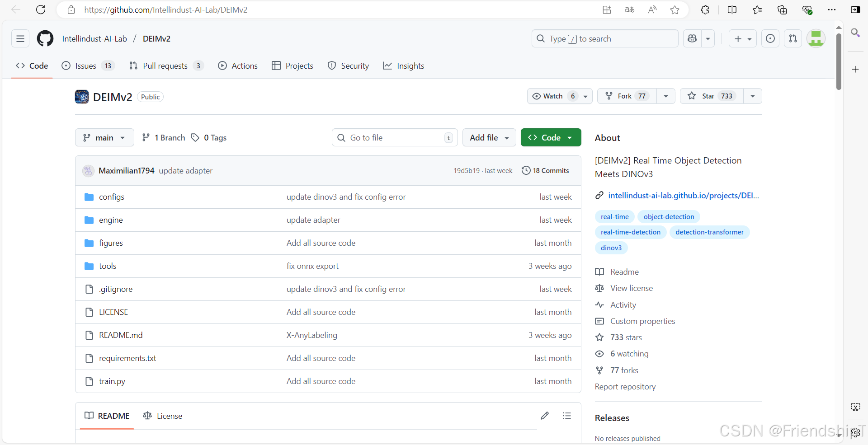Open the hamburger navigation menu

coord(20,38)
